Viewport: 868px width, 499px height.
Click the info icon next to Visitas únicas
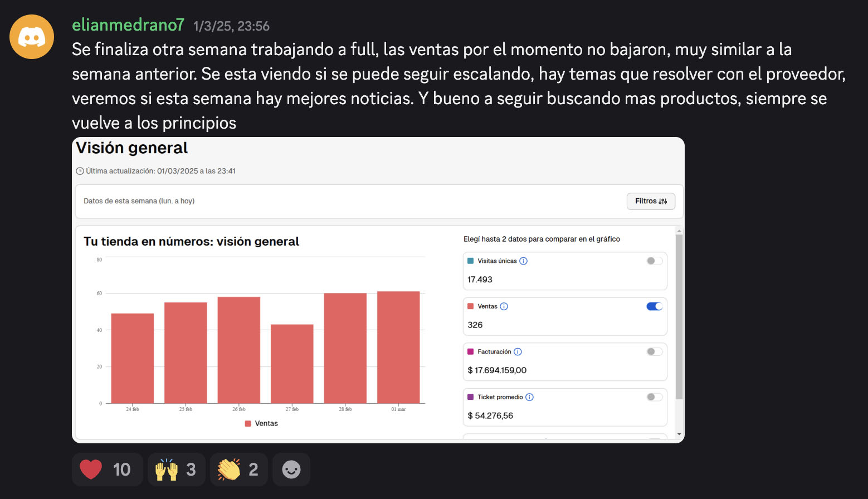coord(523,261)
